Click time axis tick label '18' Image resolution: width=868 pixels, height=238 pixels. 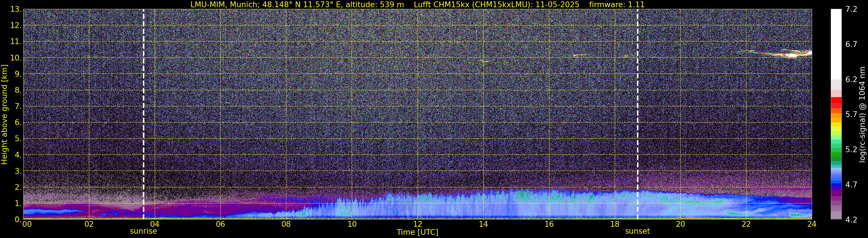click(x=614, y=224)
